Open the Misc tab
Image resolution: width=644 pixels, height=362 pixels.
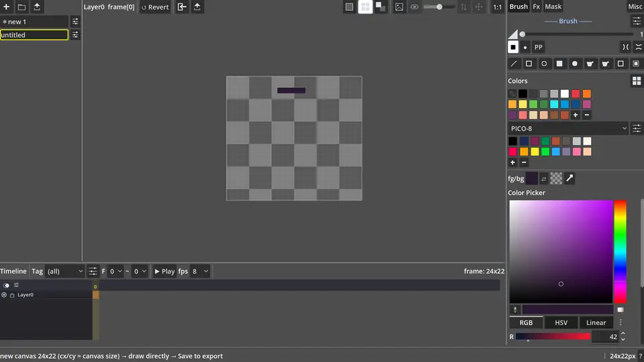pyautogui.click(x=635, y=7)
